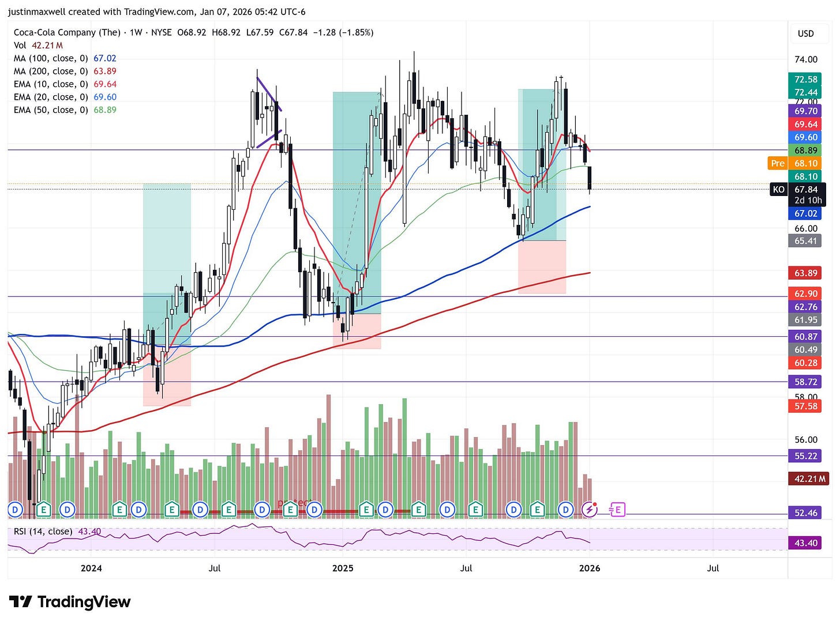840x625 pixels.
Task: Click the 56.00 price scale value
Action: [x=806, y=439]
